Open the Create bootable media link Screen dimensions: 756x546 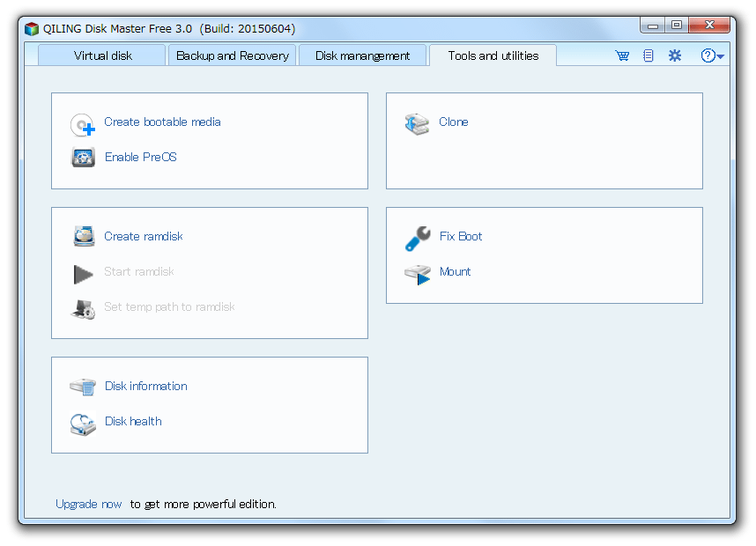[162, 122]
